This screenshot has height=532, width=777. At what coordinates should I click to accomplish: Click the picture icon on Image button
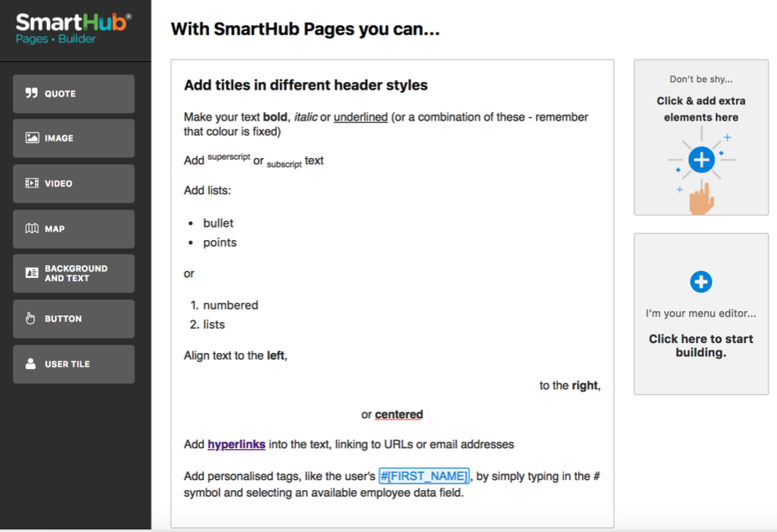[32, 137]
